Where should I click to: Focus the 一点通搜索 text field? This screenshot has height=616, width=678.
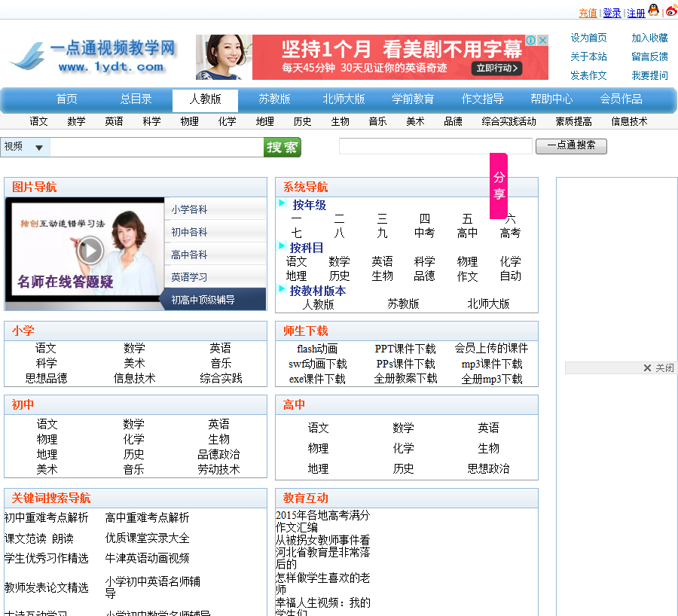tap(435, 146)
